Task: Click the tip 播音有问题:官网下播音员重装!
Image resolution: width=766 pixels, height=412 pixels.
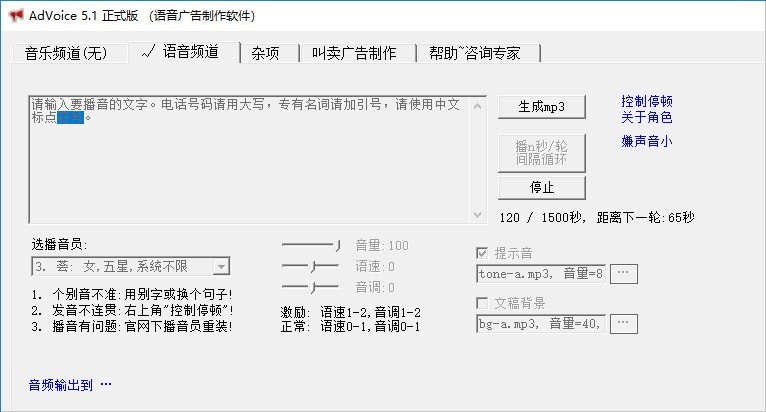Action: click(x=131, y=326)
